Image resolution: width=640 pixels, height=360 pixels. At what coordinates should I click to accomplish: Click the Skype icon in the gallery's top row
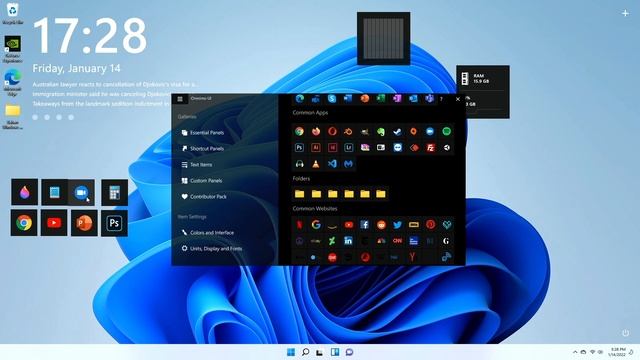click(332, 99)
